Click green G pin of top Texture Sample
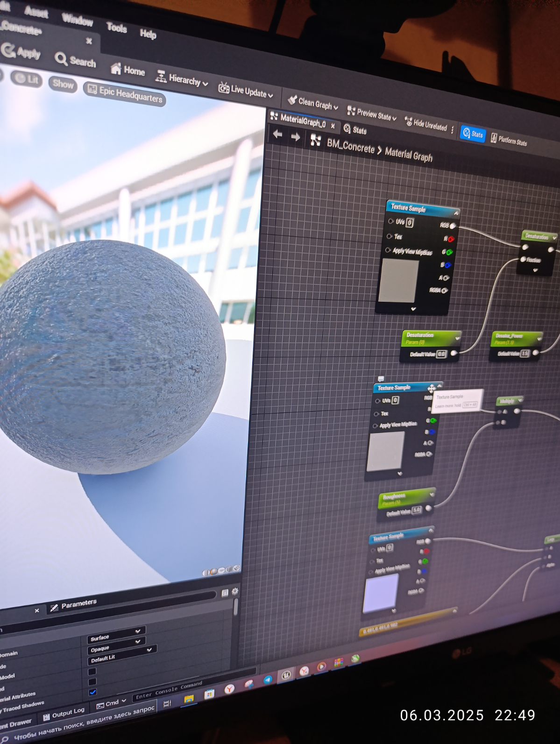The image size is (560, 744). pos(448,252)
